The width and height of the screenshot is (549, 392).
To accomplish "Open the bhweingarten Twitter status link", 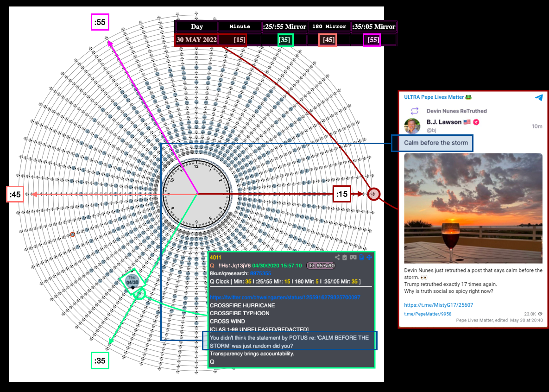I will coord(285,297).
